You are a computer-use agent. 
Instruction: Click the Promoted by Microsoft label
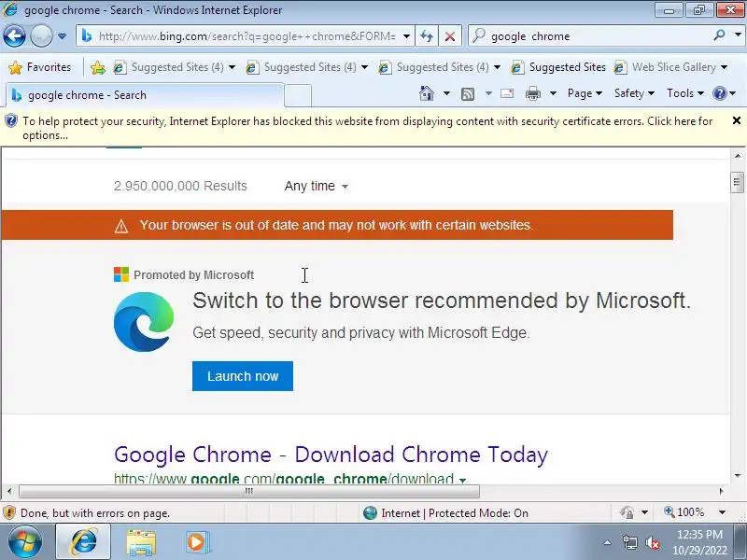193,274
